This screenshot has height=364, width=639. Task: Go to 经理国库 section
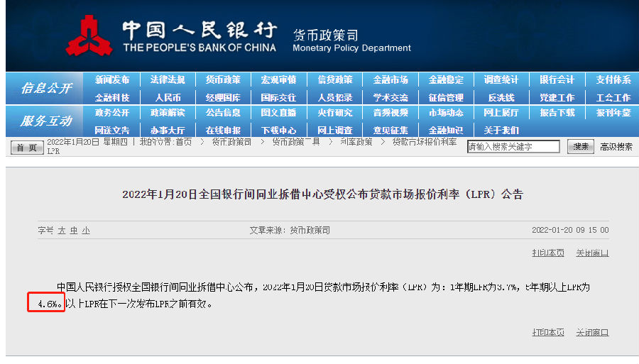[x=223, y=98]
